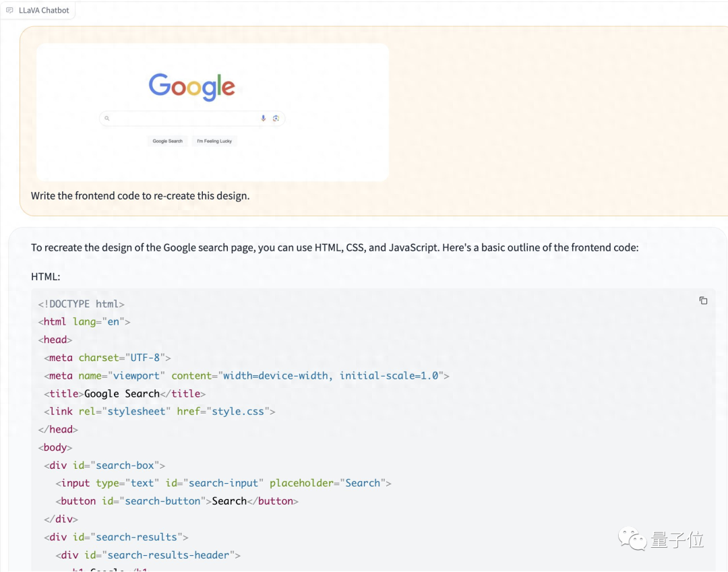Viewport: 728px width, 572px height.
Task: Click the Google Lens camera icon in the search bar
Action: click(x=276, y=119)
